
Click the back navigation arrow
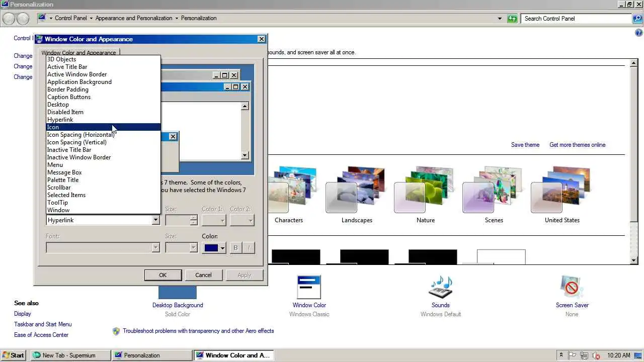pos(9,19)
